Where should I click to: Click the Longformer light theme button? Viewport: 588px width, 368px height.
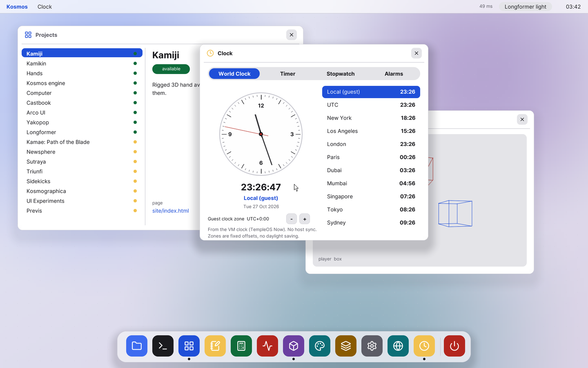coord(526,7)
